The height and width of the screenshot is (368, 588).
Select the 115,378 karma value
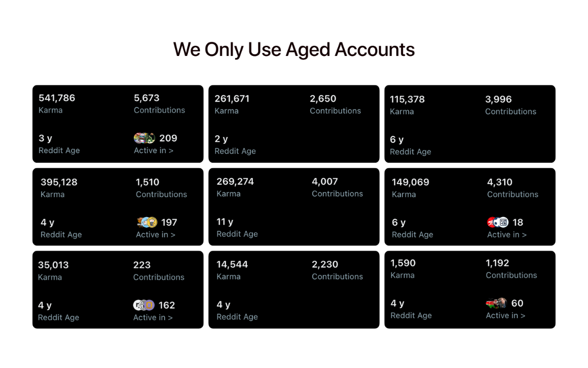tap(407, 100)
